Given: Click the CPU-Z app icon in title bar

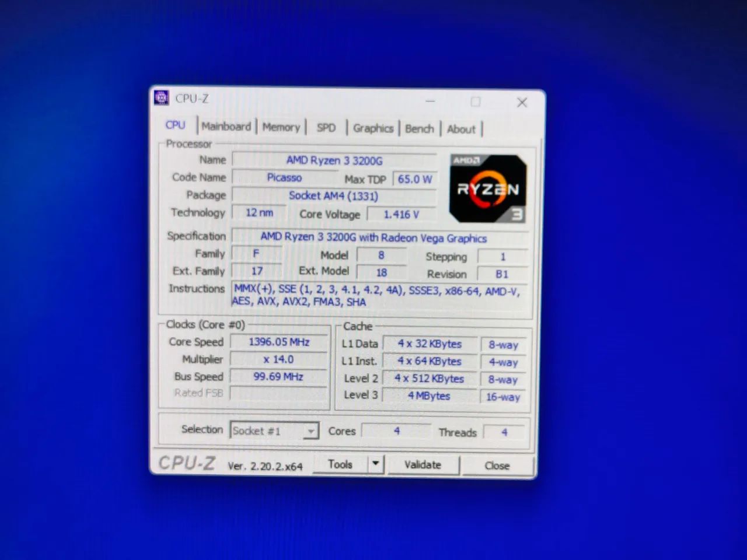Looking at the screenshot, I should (162, 97).
